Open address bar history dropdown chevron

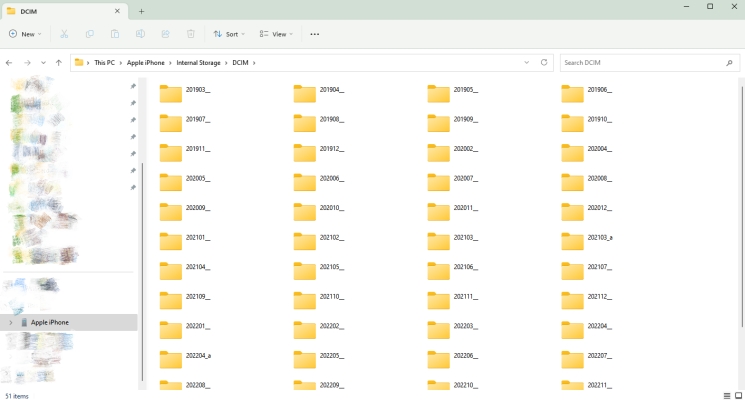[527, 62]
